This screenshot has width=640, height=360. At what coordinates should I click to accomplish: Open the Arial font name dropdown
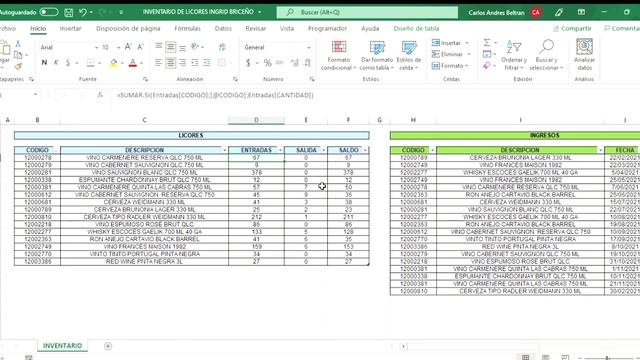[x=96, y=47]
